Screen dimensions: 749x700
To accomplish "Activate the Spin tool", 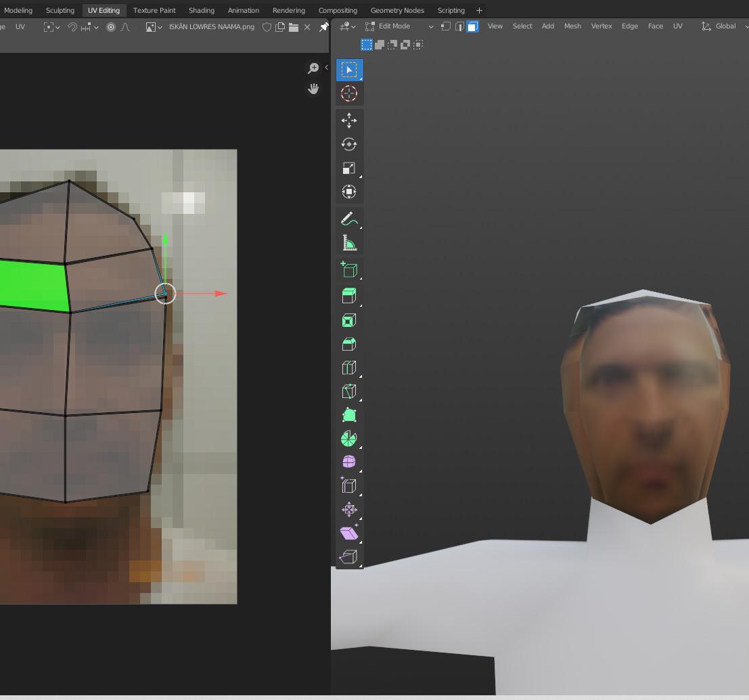I will click(x=349, y=439).
